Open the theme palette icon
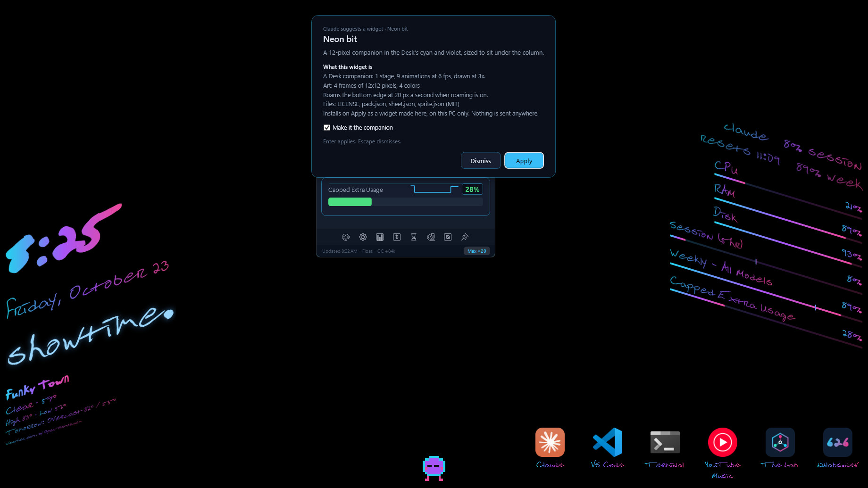Screen dimensions: 868x488 click(x=346, y=237)
